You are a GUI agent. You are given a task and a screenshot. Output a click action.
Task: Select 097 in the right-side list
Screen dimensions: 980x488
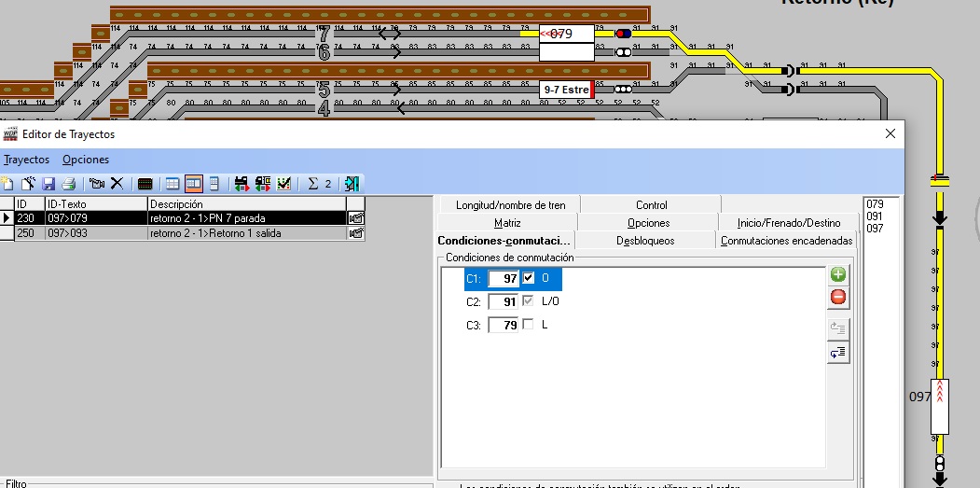[875, 229]
